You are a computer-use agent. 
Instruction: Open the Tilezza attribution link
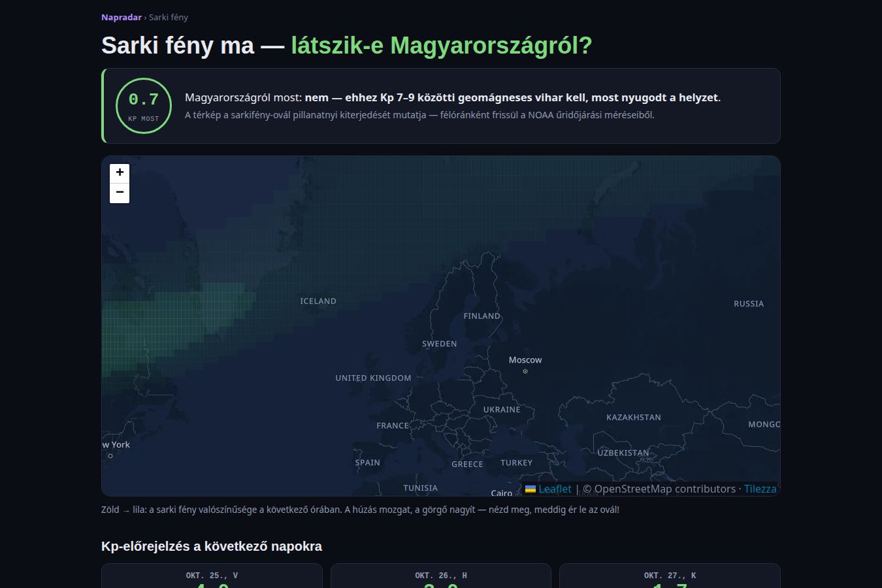pyautogui.click(x=760, y=489)
